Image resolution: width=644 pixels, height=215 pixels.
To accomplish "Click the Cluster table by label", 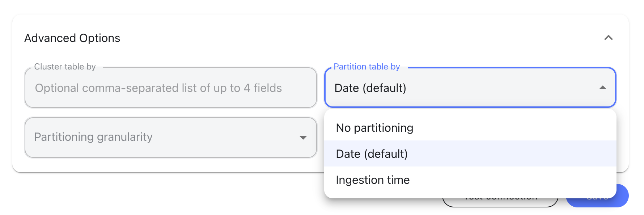I will [x=65, y=67].
